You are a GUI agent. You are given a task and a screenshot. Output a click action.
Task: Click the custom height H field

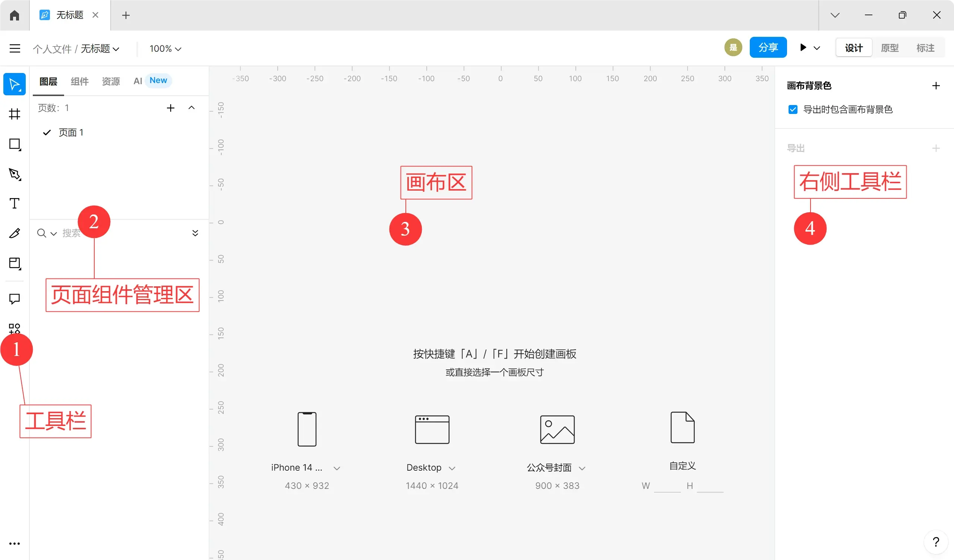click(710, 486)
